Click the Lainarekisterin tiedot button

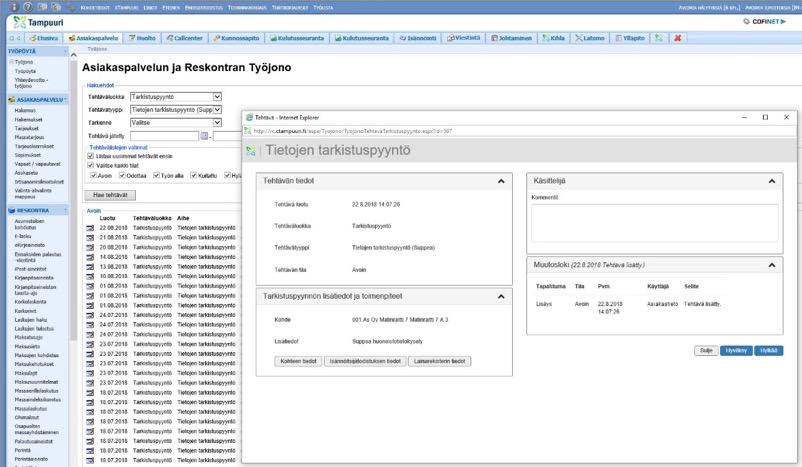click(x=439, y=361)
